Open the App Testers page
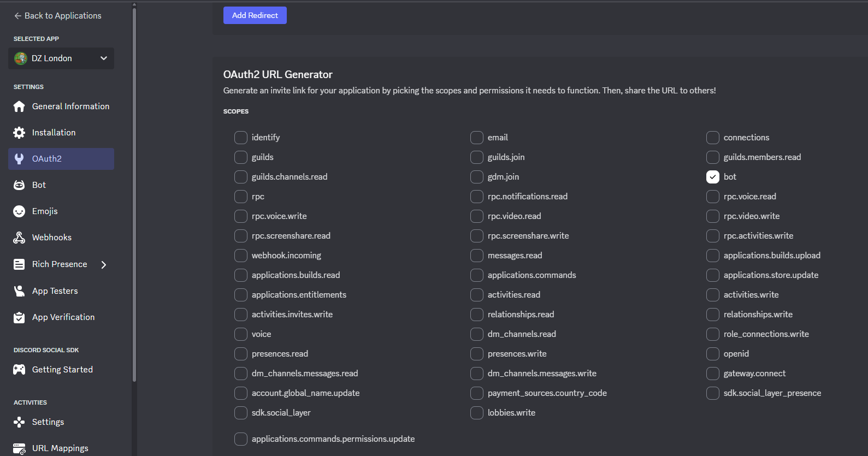 coord(61,291)
